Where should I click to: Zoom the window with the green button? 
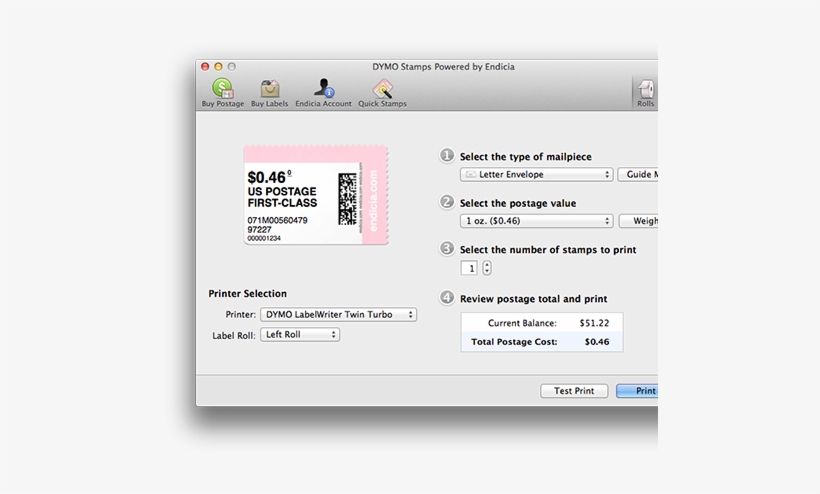[x=232, y=67]
